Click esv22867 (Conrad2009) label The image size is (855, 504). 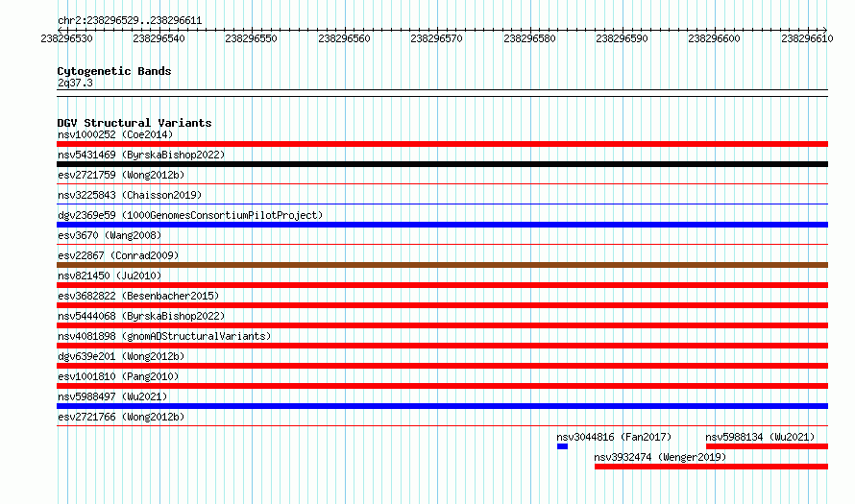point(118,255)
